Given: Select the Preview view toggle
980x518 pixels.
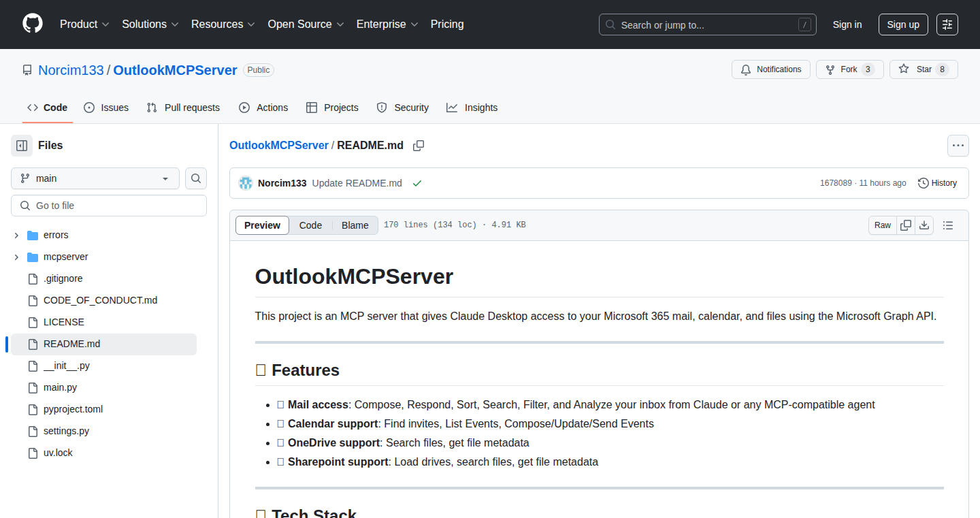Looking at the screenshot, I should click(262, 225).
